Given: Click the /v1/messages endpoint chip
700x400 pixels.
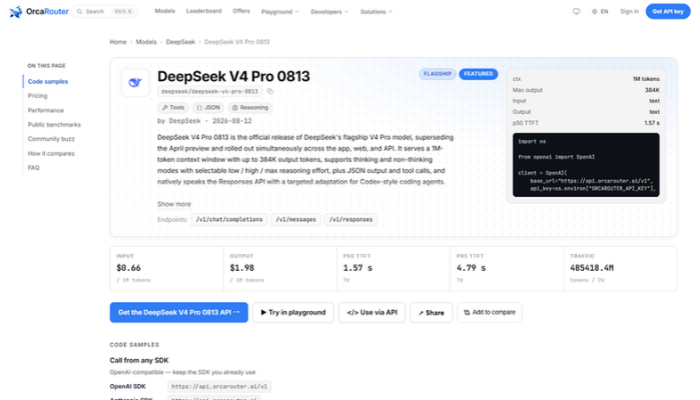Looking at the screenshot, I should tap(296, 220).
